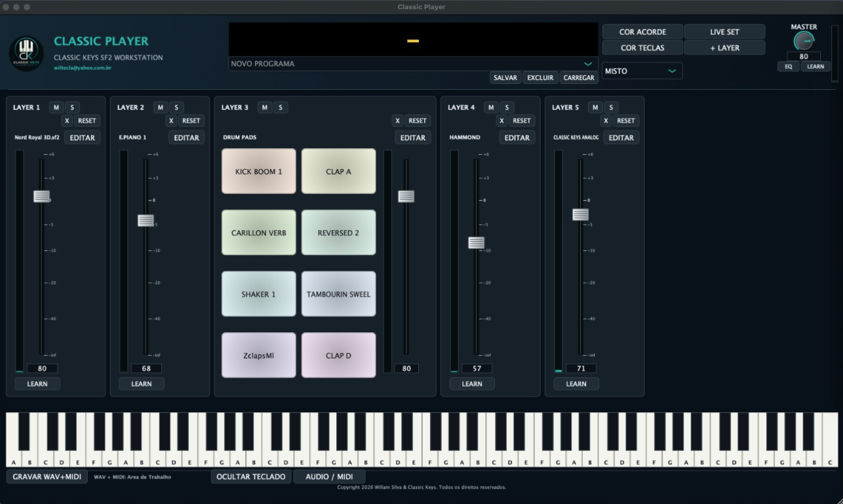The height and width of the screenshot is (504, 843).
Task: Click OCULTAR TECLADO to hide keyboard
Action: pyautogui.click(x=251, y=476)
